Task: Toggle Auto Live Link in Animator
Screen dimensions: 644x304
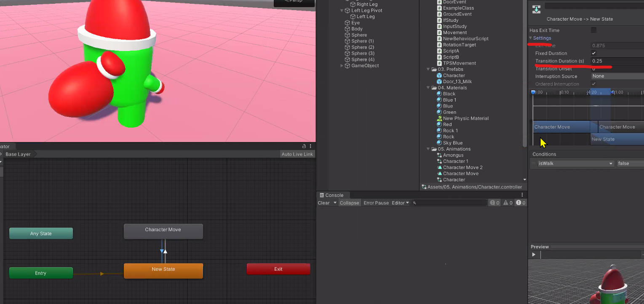Action: pos(297,154)
